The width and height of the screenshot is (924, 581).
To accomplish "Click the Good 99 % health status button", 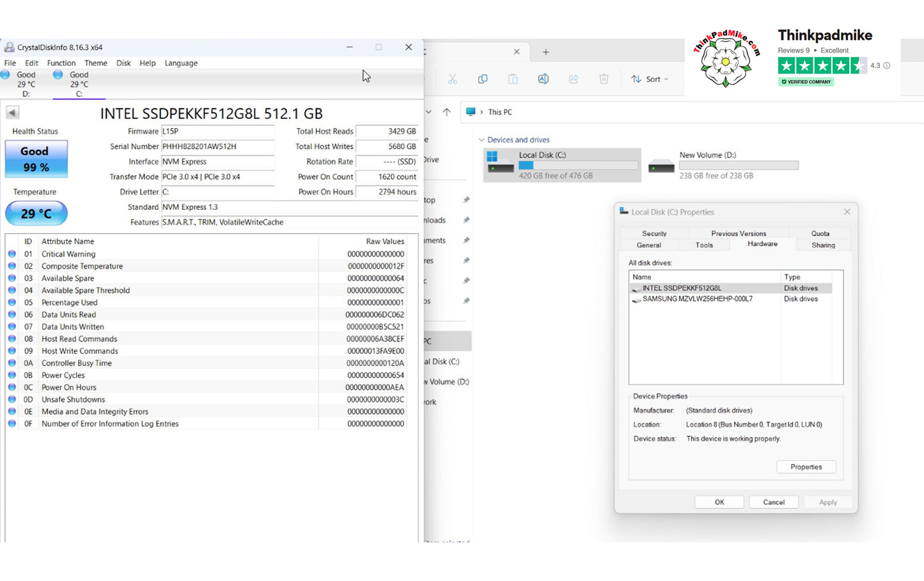I will [36, 159].
